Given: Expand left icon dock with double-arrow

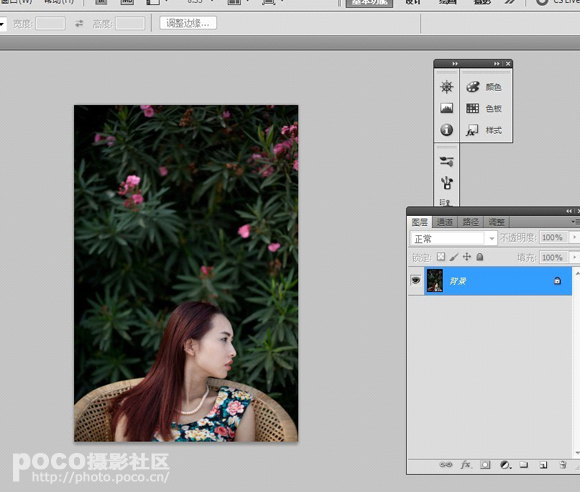Looking at the screenshot, I should pos(455,64).
